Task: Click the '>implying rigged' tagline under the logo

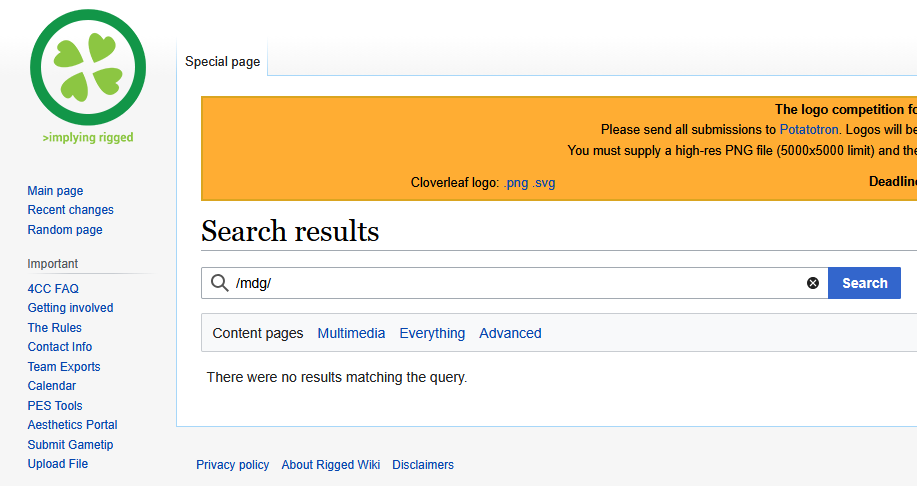Action: [88, 137]
